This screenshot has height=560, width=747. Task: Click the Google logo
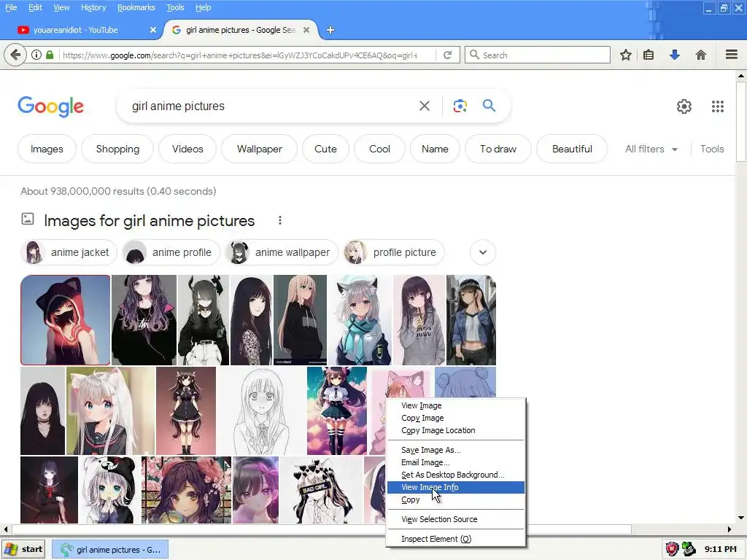pos(50,106)
